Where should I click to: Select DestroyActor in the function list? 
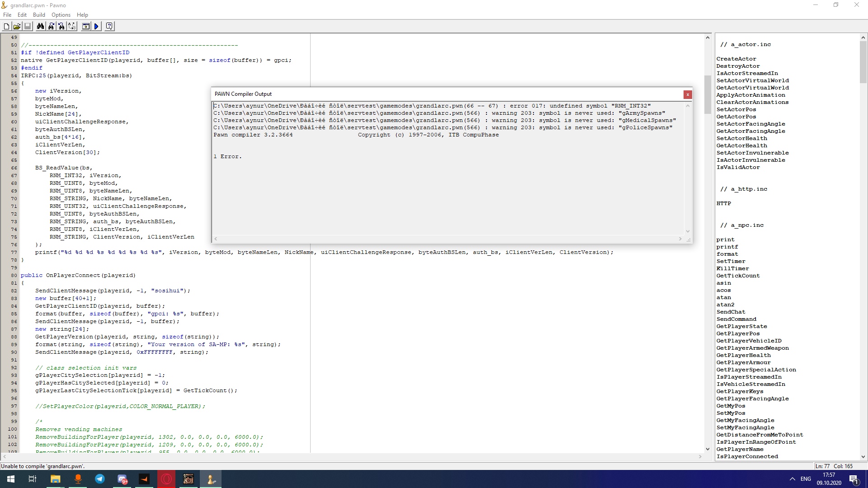point(738,66)
